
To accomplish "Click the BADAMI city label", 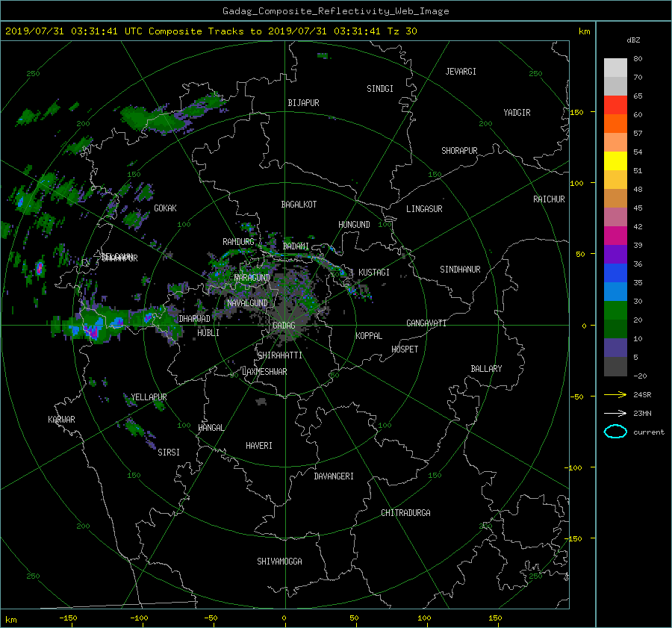I will pos(296,246).
